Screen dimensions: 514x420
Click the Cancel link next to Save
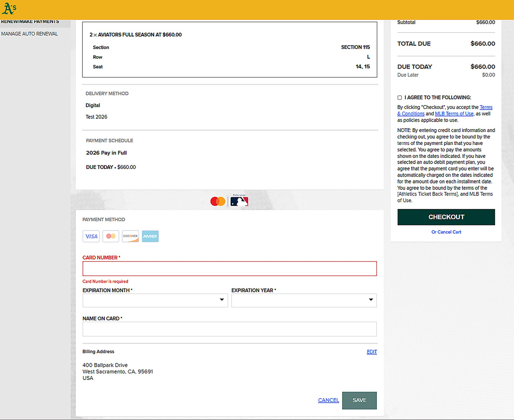click(328, 400)
